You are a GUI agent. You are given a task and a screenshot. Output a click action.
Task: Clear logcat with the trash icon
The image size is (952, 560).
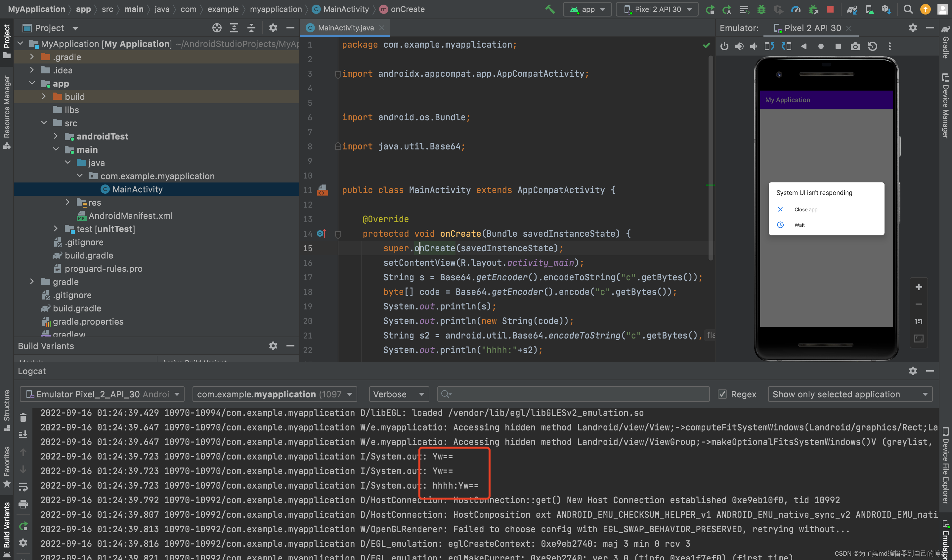[23, 417]
